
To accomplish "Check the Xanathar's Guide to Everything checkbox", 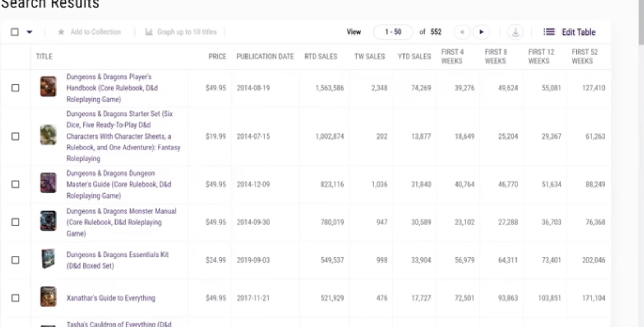I will [x=15, y=298].
